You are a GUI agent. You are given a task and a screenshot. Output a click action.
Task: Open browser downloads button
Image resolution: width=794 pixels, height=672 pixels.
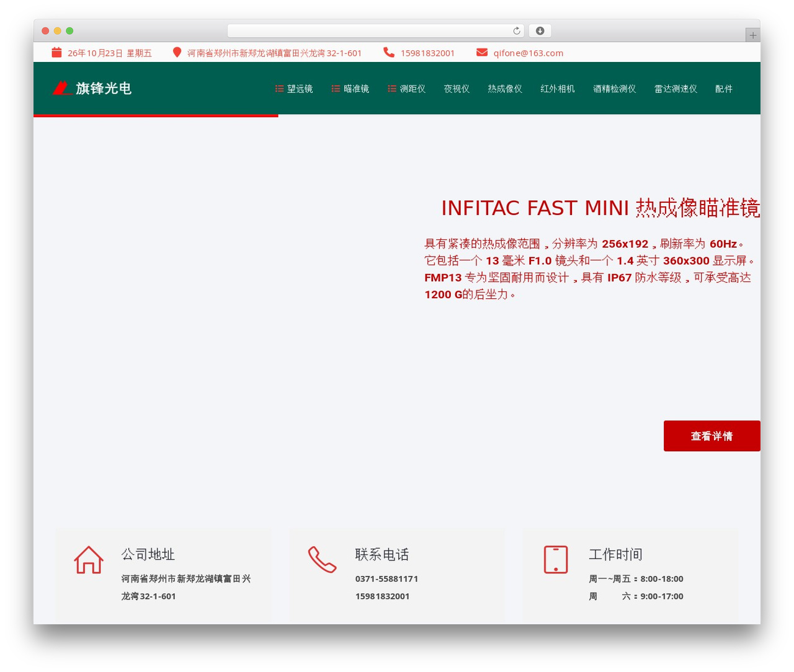[540, 31]
